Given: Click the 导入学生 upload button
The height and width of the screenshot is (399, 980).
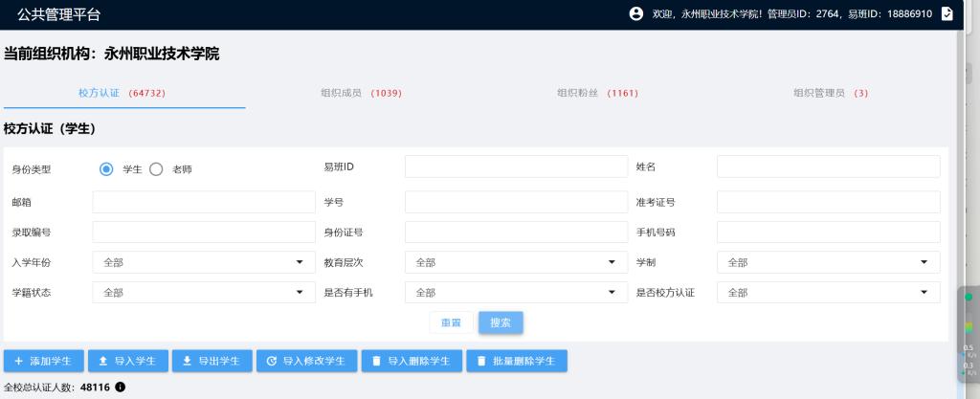Looking at the screenshot, I should [126, 361].
